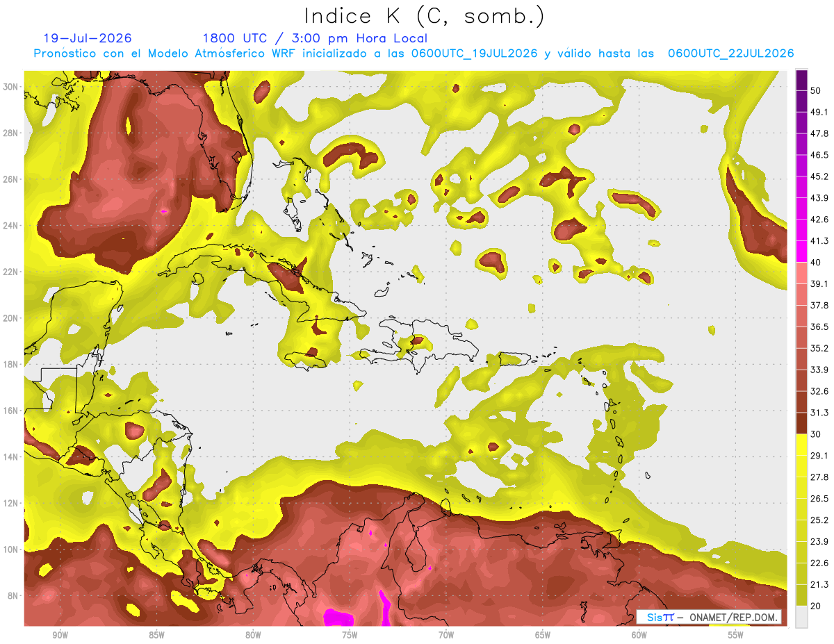Screen dimensions: 834x644
Task: Click the 26N latitude label
Action: click(x=11, y=179)
